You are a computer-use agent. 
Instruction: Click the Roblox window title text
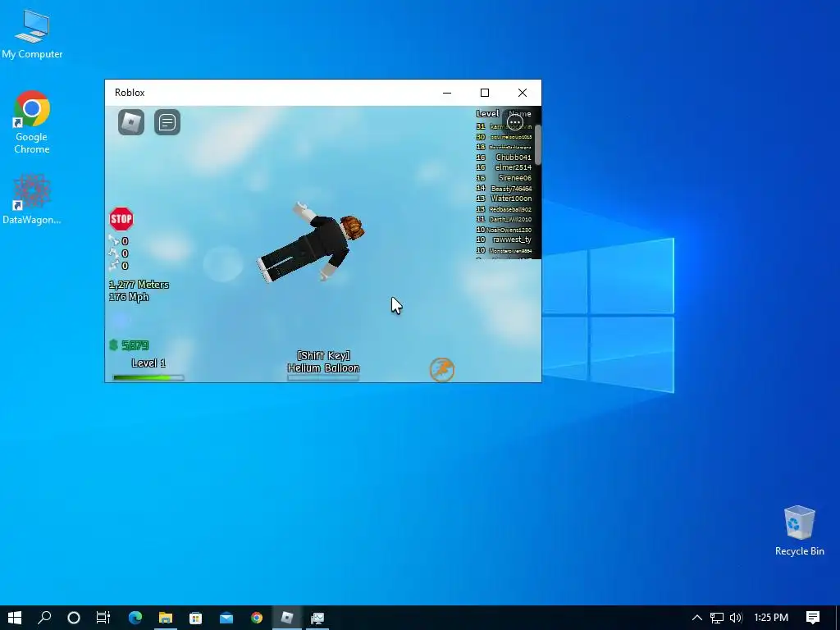[x=130, y=93]
